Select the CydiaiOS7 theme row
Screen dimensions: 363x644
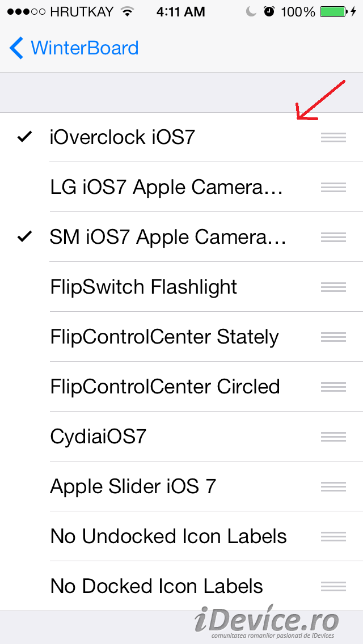pyautogui.click(x=98, y=437)
